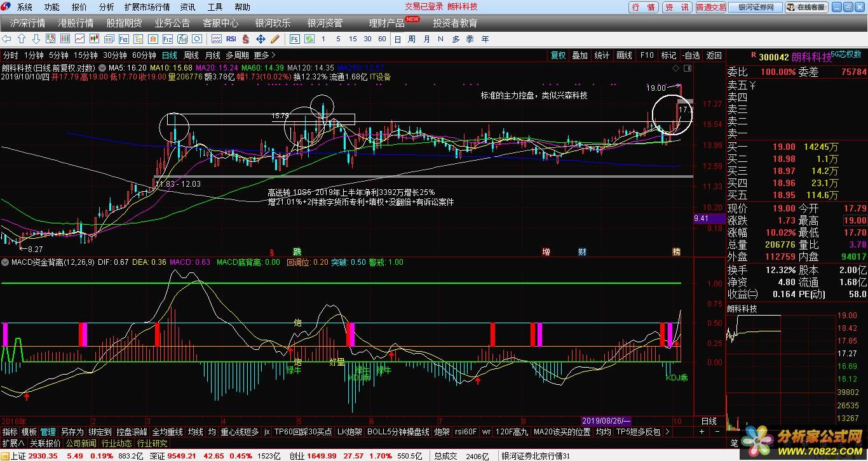Open 银河证券网 link button
868x461 pixels.
click(755, 7)
